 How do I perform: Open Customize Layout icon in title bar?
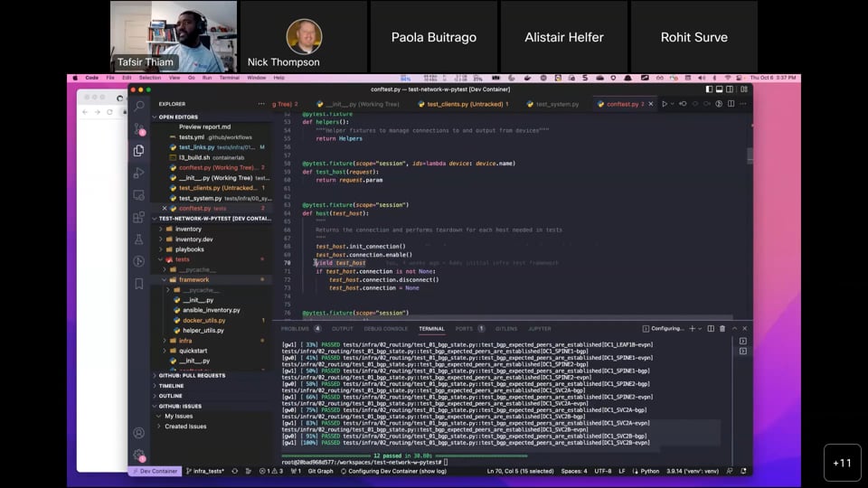click(x=744, y=89)
